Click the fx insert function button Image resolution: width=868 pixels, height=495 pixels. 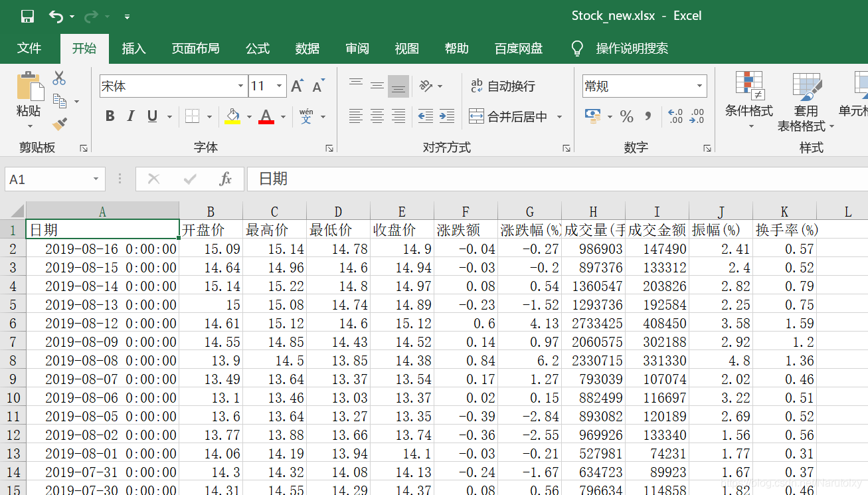(x=225, y=179)
